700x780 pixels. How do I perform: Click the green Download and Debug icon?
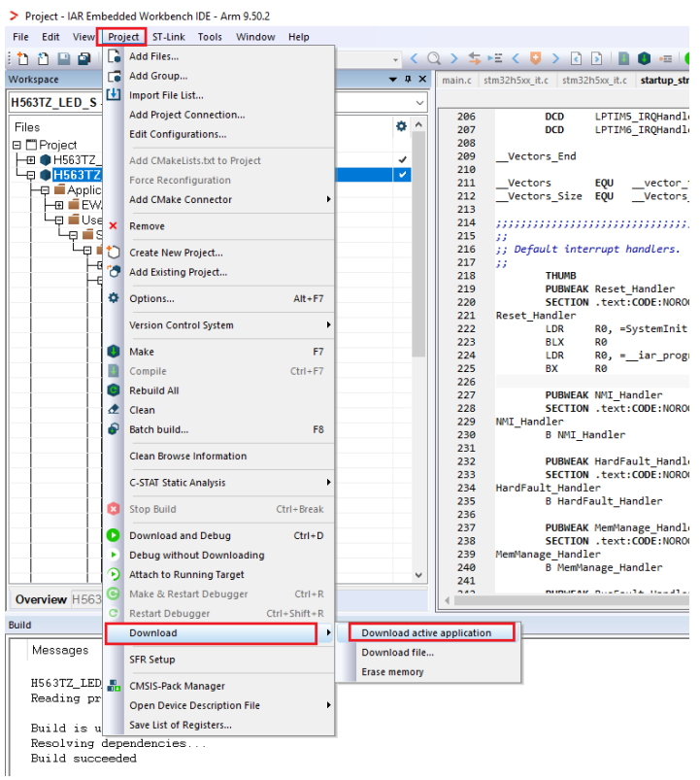click(114, 535)
